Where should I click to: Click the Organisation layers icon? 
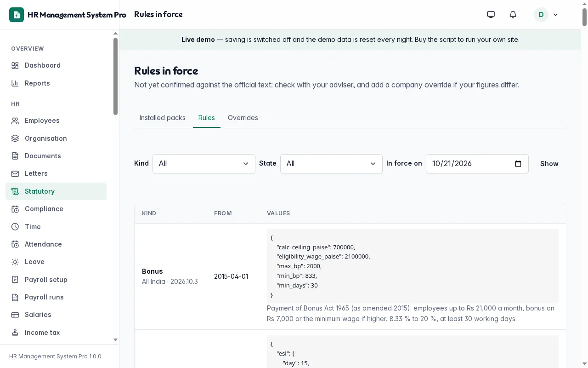click(15, 138)
